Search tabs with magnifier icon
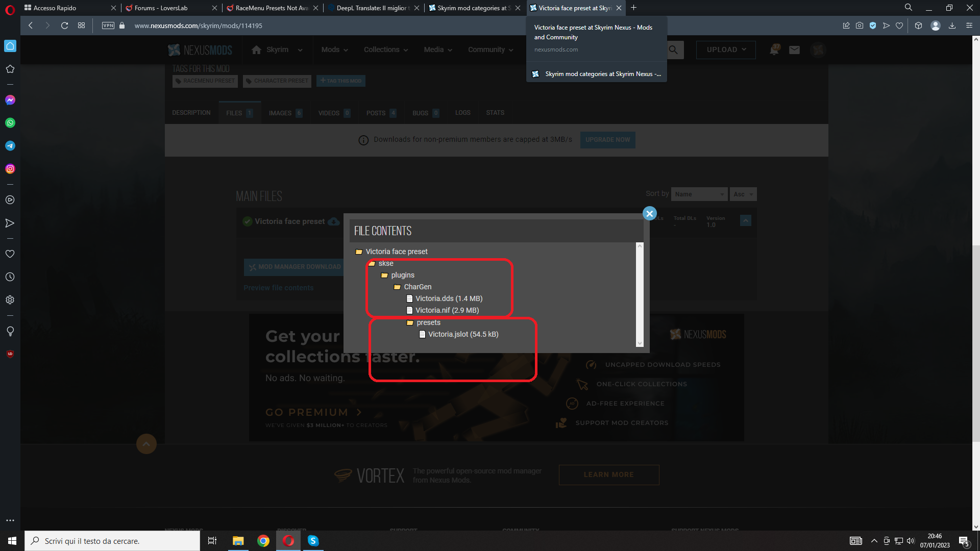The image size is (980, 551). click(x=909, y=8)
